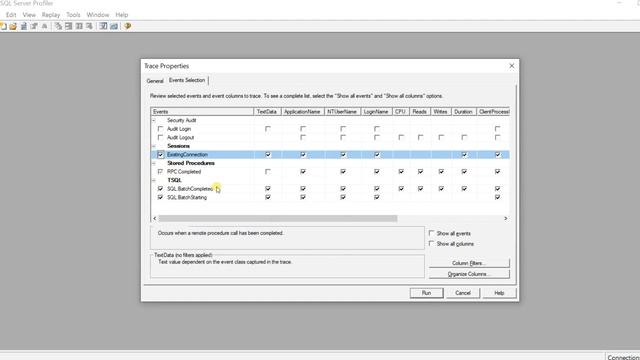640x360 pixels.
Task: Click the Help button in the dialog
Action: [499, 293]
